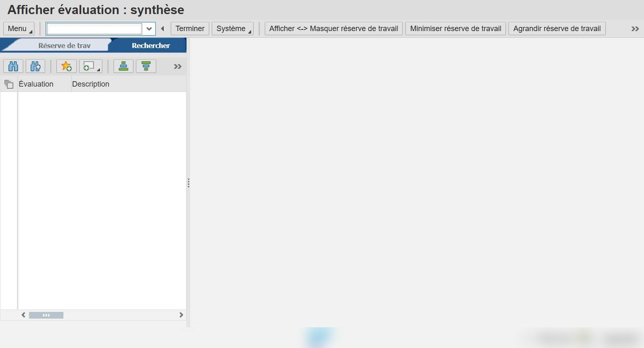This screenshot has width=644, height=348.
Task: Click Agrandir réserve de travail
Action: [557, 29]
